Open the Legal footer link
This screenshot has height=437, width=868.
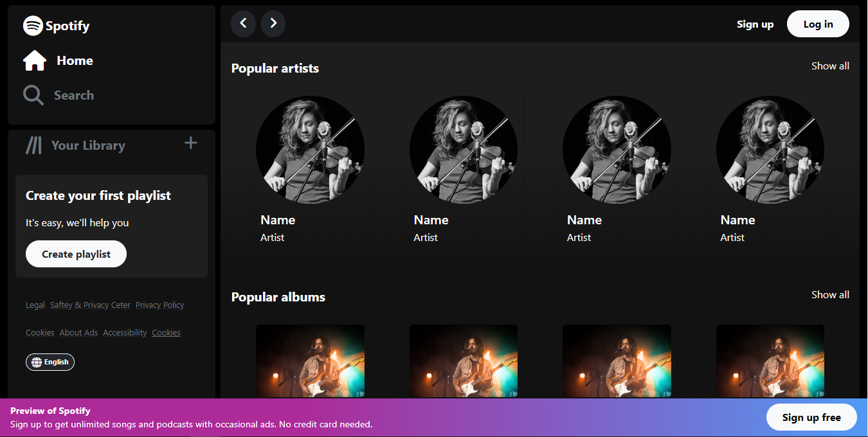click(35, 305)
